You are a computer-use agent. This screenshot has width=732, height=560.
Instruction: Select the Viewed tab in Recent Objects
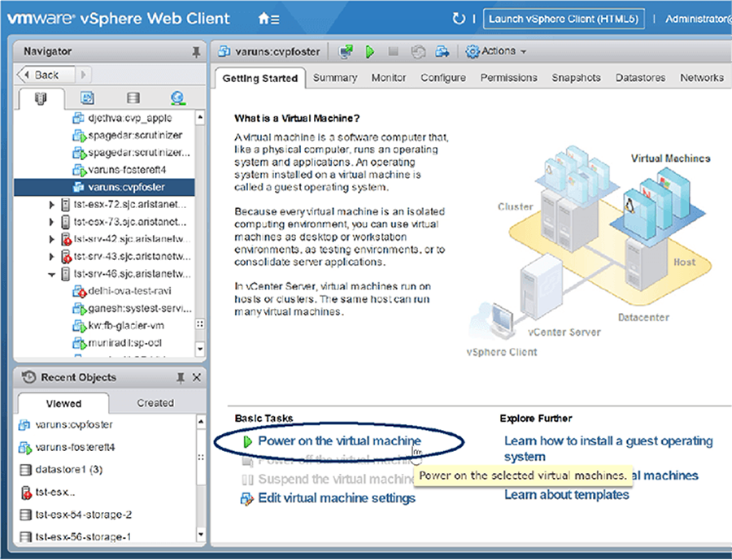63,403
